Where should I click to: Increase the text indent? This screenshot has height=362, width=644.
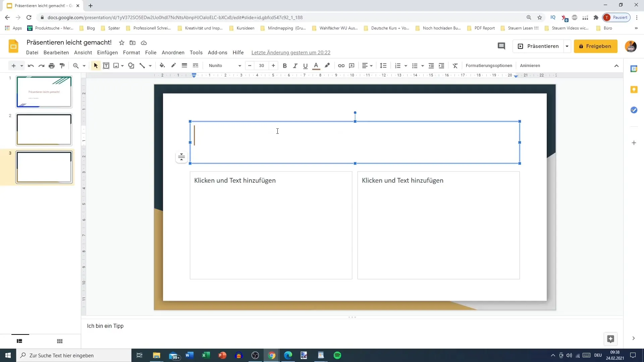tap(441, 66)
